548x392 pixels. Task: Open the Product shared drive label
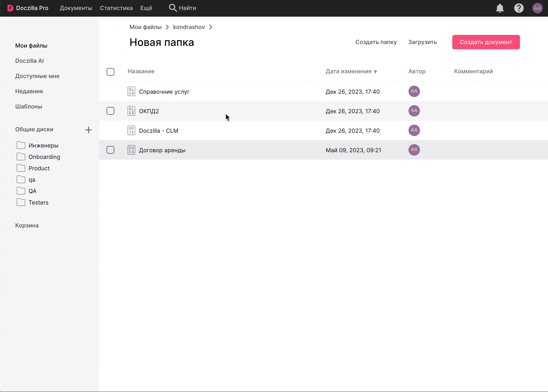[39, 168]
